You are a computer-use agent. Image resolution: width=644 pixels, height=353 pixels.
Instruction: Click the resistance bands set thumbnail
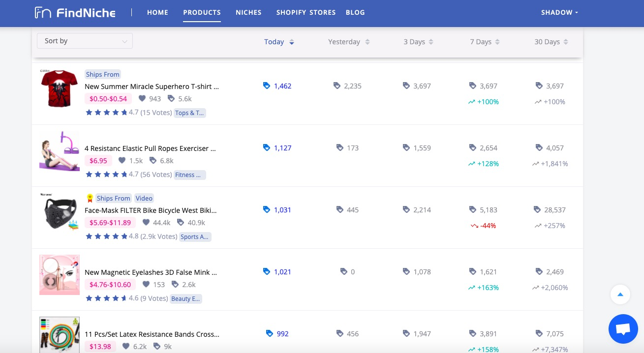point(60,334)
